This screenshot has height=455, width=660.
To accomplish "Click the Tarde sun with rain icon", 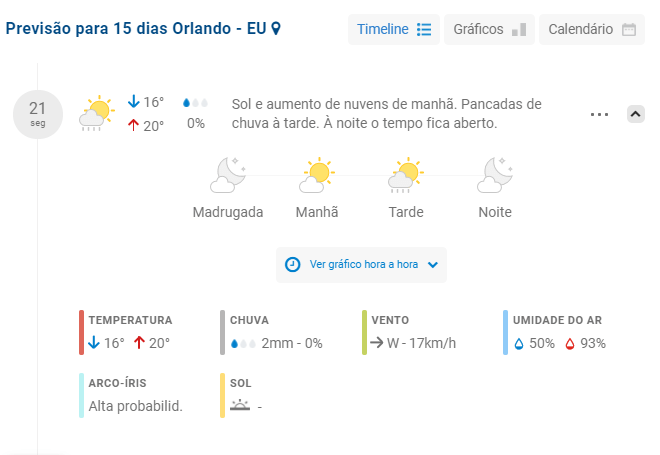I will pos(406,175).
